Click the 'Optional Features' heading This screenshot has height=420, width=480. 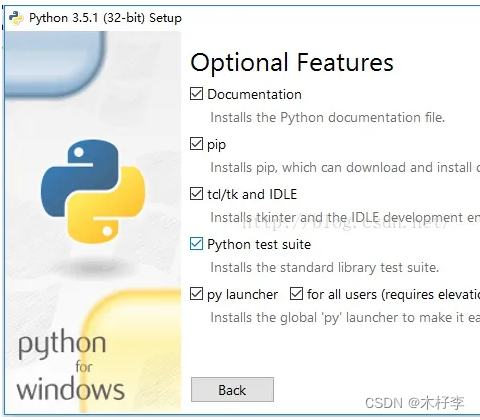292,62
